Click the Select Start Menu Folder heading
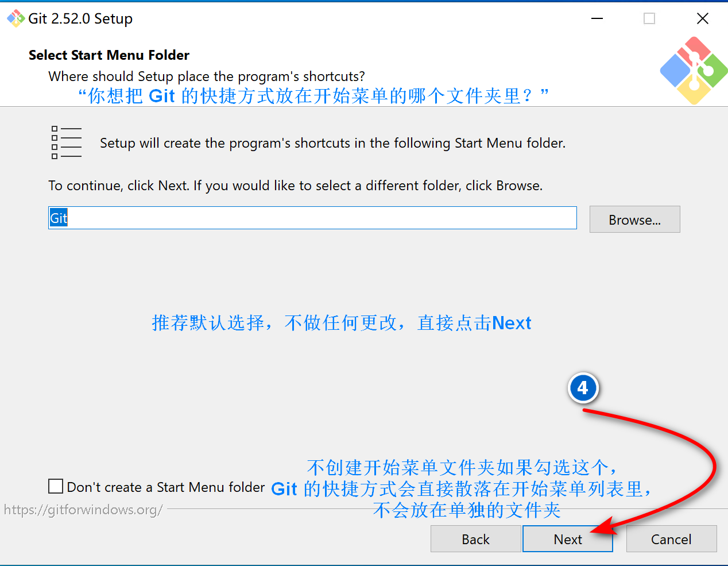 pos(109,55)
